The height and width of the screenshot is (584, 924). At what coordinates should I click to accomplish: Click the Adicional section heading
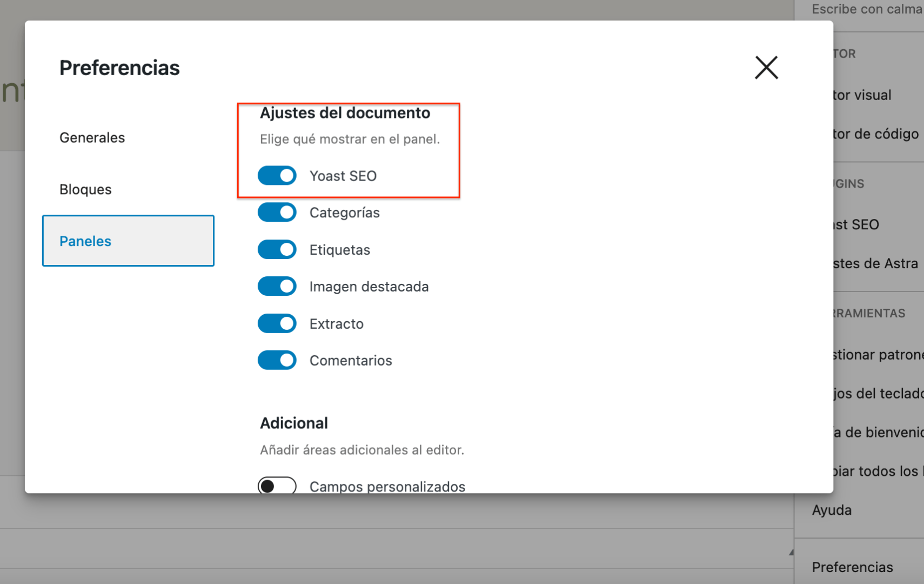(294, 423)
